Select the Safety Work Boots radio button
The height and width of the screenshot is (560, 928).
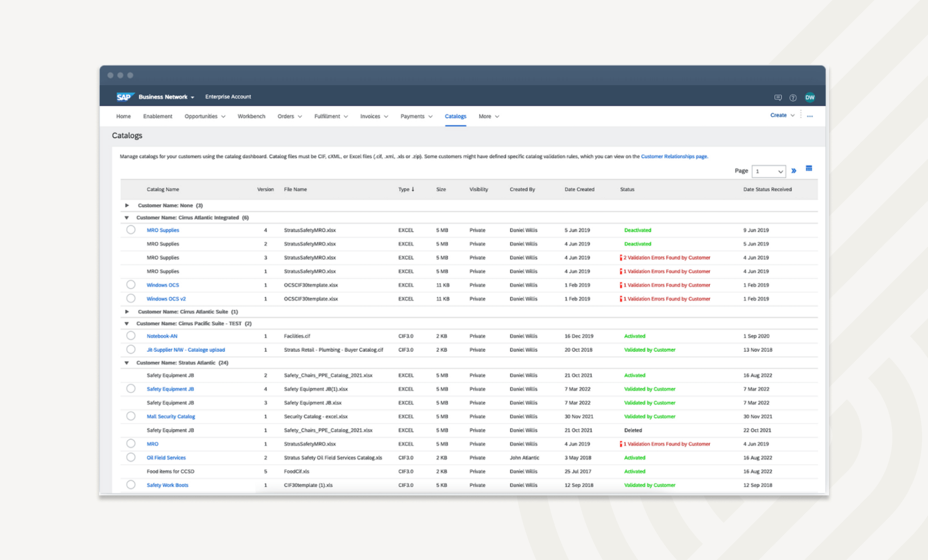coord(131,485)
